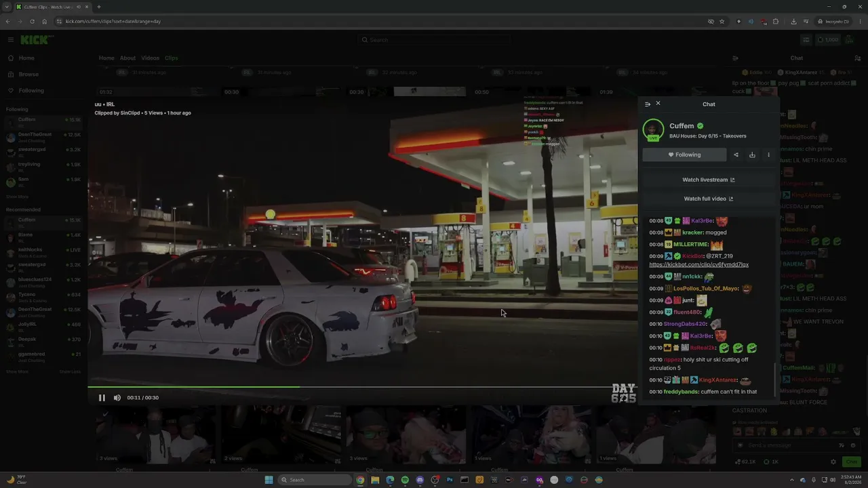The image size is (868, 488).
Task: Expand Show More under Recommended list
Action: (x=17, y=371)
